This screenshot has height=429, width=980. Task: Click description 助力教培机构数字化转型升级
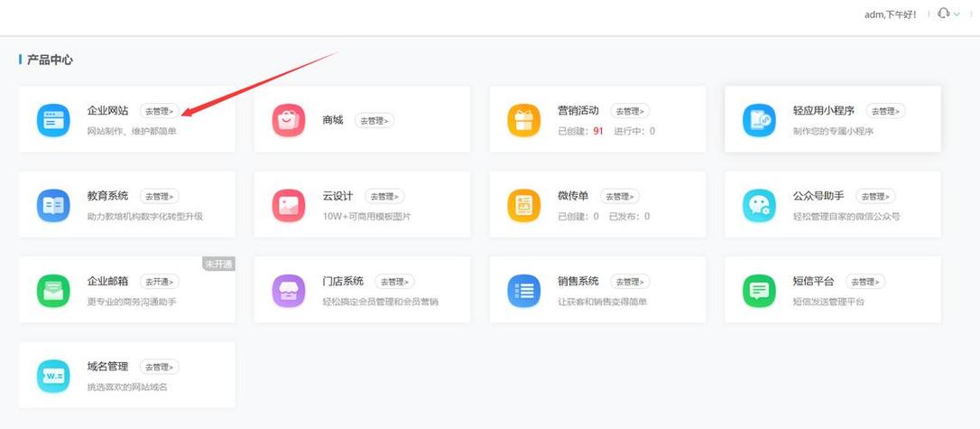(145, 217)
